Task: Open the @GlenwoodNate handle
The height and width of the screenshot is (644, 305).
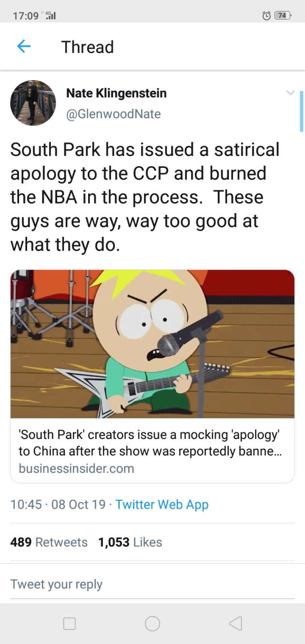Action: 113,114
